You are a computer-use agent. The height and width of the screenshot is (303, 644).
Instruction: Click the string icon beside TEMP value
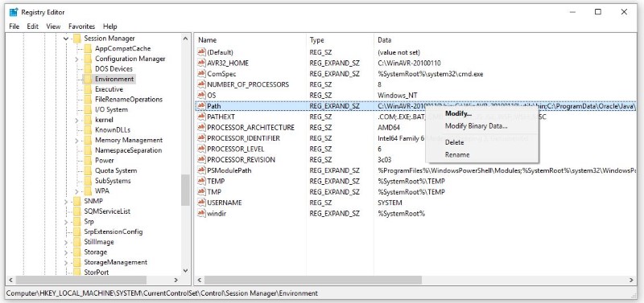[x=201, y=181]
